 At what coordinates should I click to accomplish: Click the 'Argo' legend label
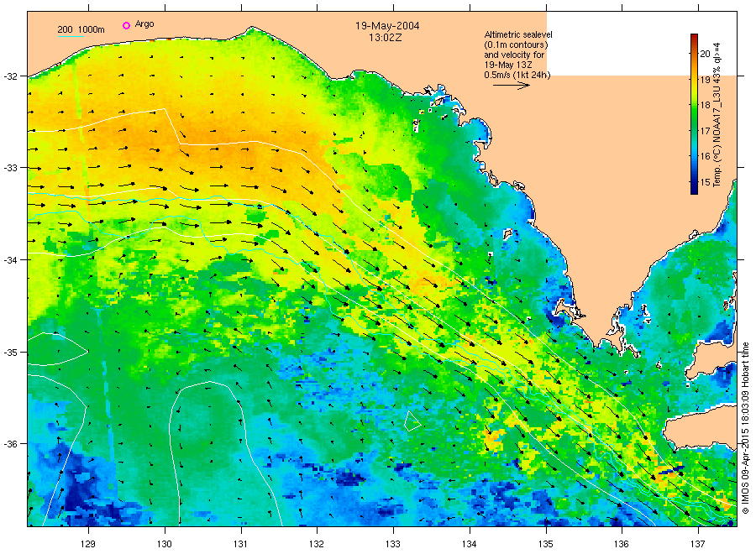pos(144,24)
